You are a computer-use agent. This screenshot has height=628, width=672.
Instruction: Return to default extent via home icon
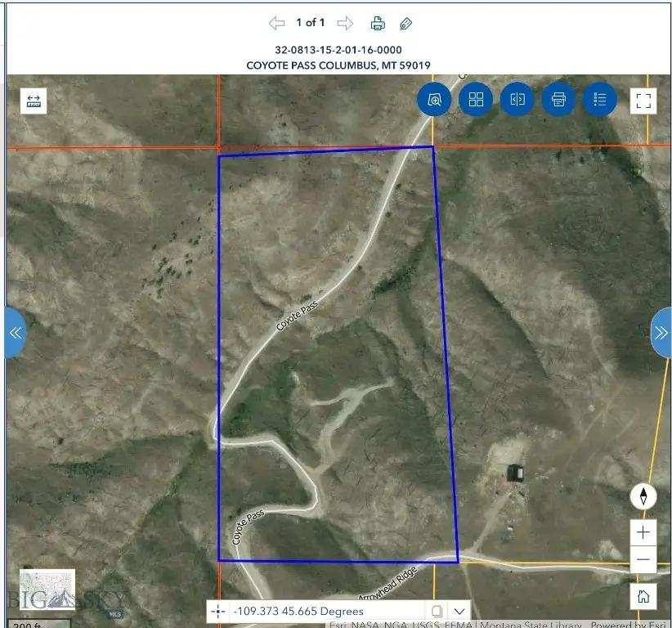tap(643, 596)
